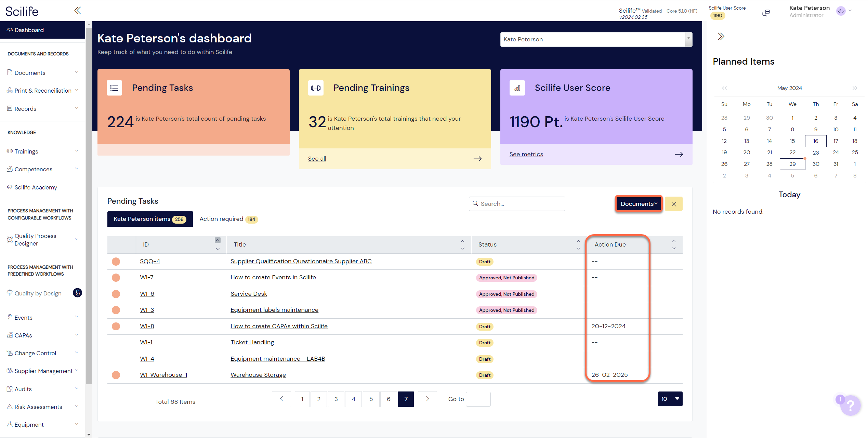This screenshot has width=868, height=438.
Task: Click the orange status dot for SQQ-4
Action: tap(116, 262)
